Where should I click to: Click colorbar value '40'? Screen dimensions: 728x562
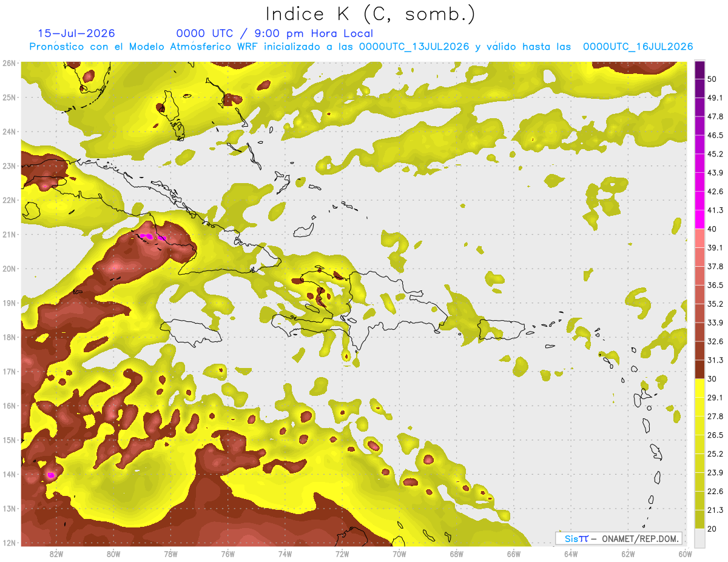point(712,229)
